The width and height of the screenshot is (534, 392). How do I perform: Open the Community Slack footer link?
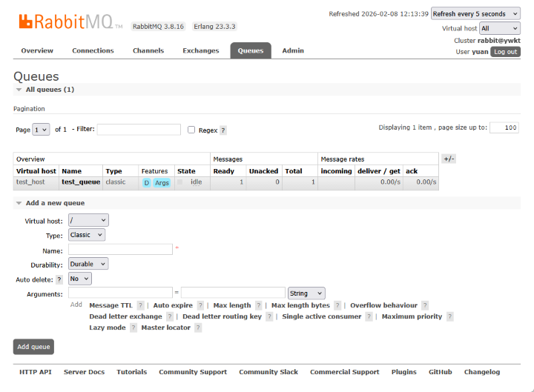[268, 372]
